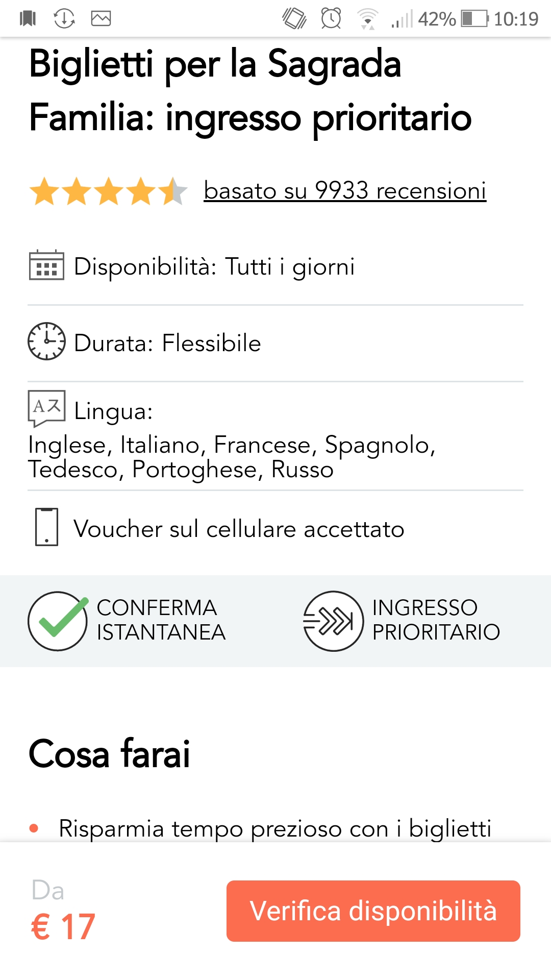Tap the battery indicator icon
This screenshot has width=551, height=980.
[x=474, y=19]
